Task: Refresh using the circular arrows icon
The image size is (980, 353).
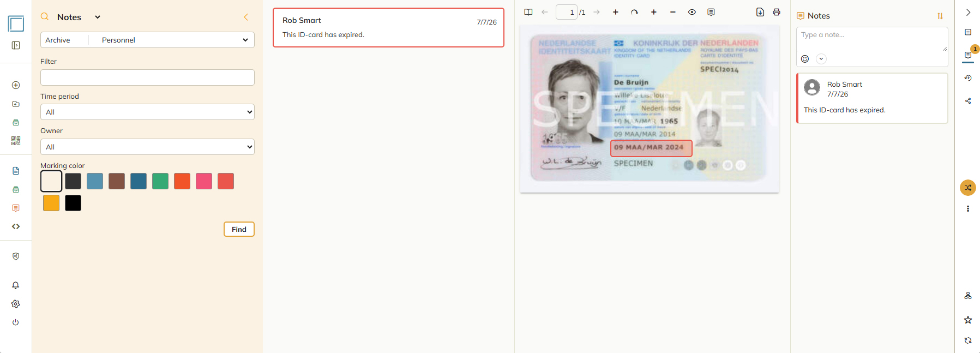Action: pyautogui.click(x=968, y=340)
